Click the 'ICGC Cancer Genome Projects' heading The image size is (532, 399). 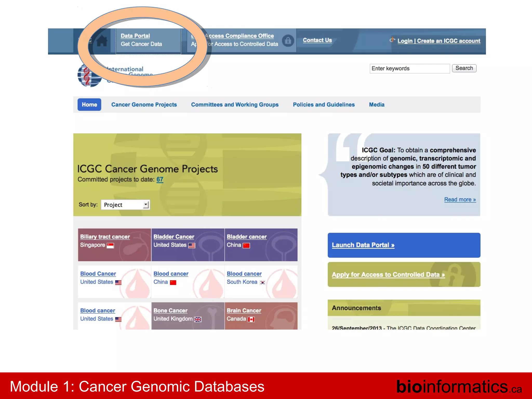[148, 169]
